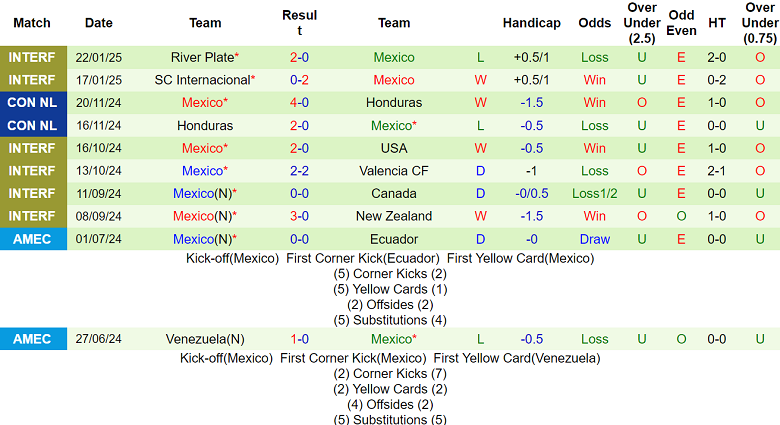Select the 4-0 result against Honduras
Image resolution: width=780 pixels, height=425 pixels.
click(299, 103)
